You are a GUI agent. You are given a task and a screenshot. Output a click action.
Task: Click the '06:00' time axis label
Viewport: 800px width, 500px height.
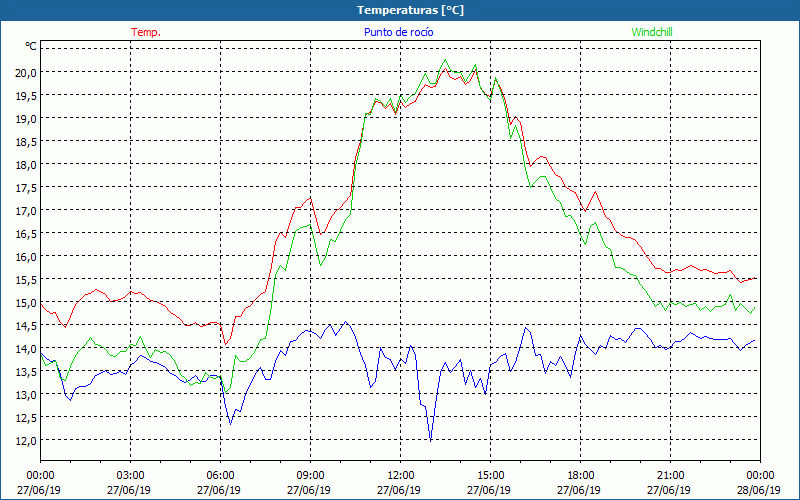pos(220,476)
